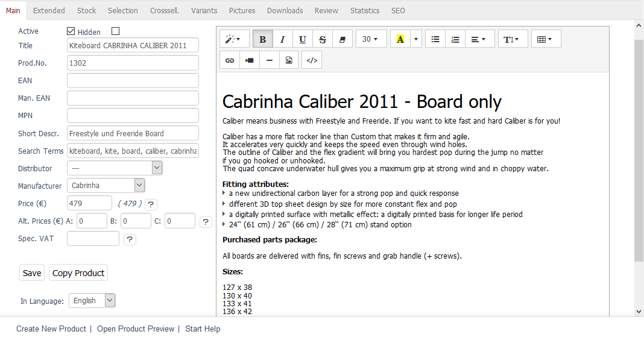The width and height of the screenshot is (644, 340).
Task: Click the Create New Product link
Action: tap(51, 329)
